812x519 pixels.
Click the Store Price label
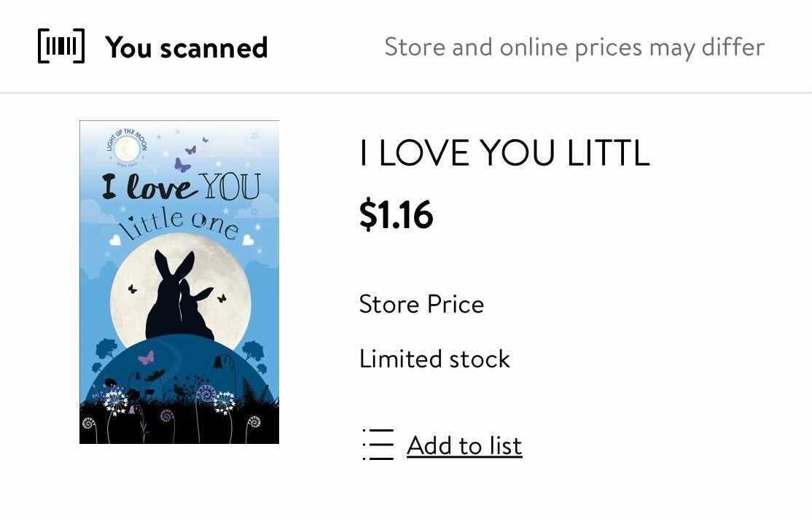click(421, 304)
